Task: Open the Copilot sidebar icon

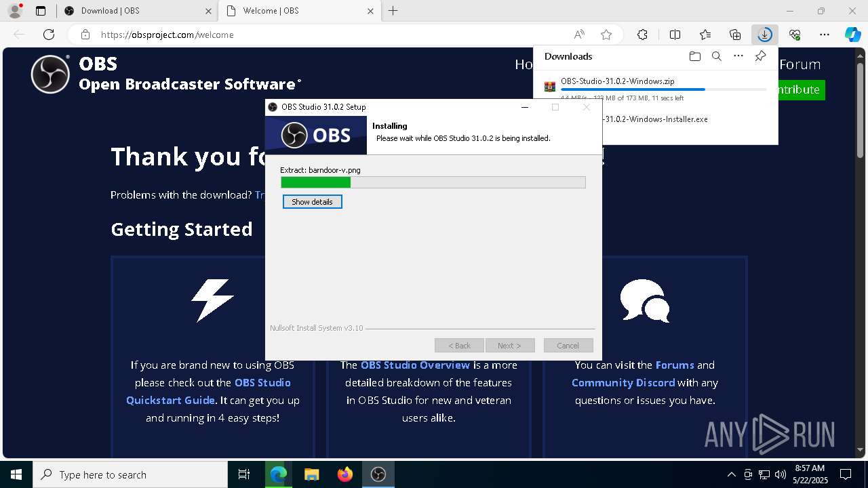Action: click(853, 35)
